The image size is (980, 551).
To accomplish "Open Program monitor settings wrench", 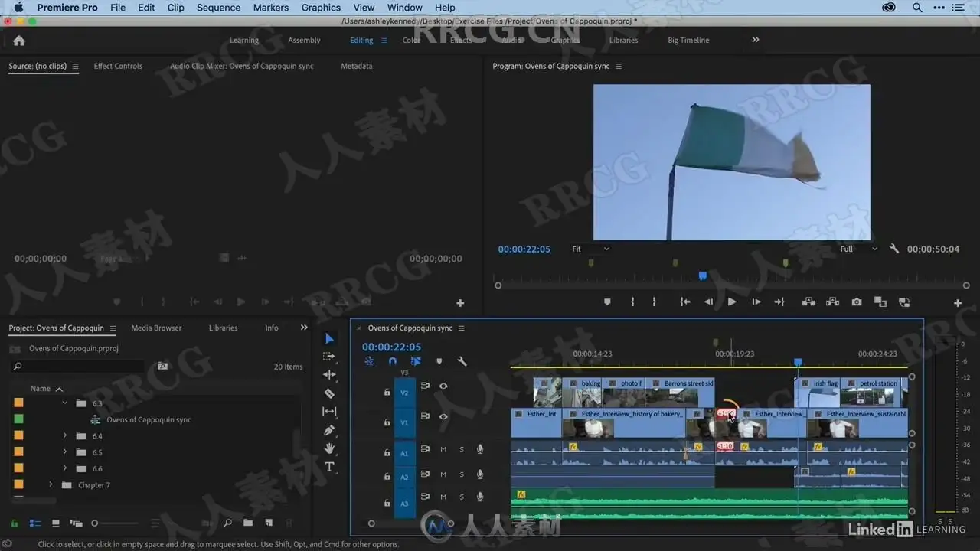I will pos(893,249).
